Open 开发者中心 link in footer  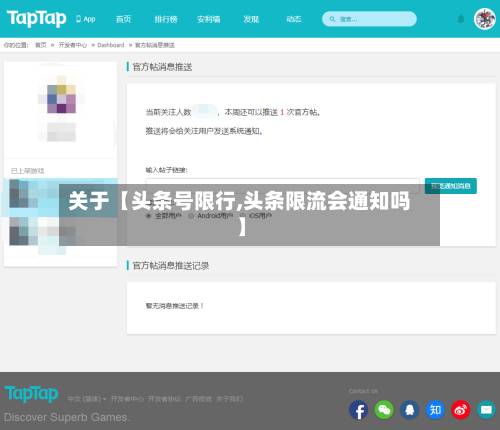[x=128, y=399]
